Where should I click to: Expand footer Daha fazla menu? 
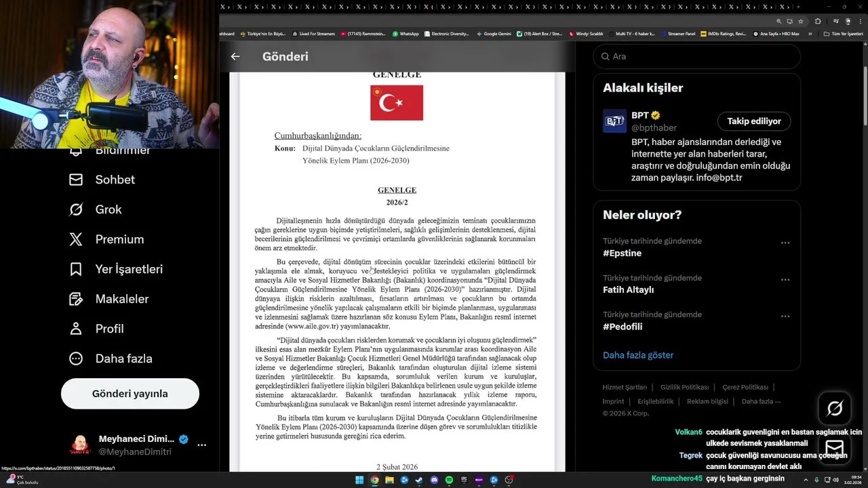(x=761, y=401)
